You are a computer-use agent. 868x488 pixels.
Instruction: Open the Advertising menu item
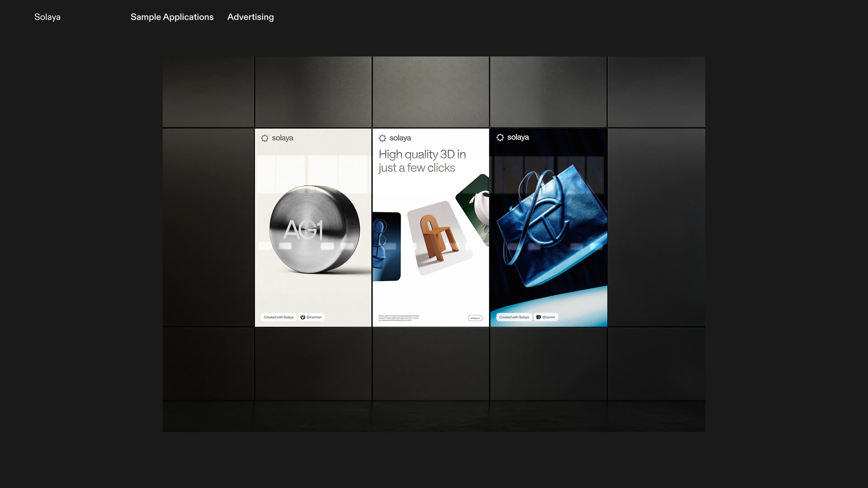pyautogui.click(x=250, y=17)
